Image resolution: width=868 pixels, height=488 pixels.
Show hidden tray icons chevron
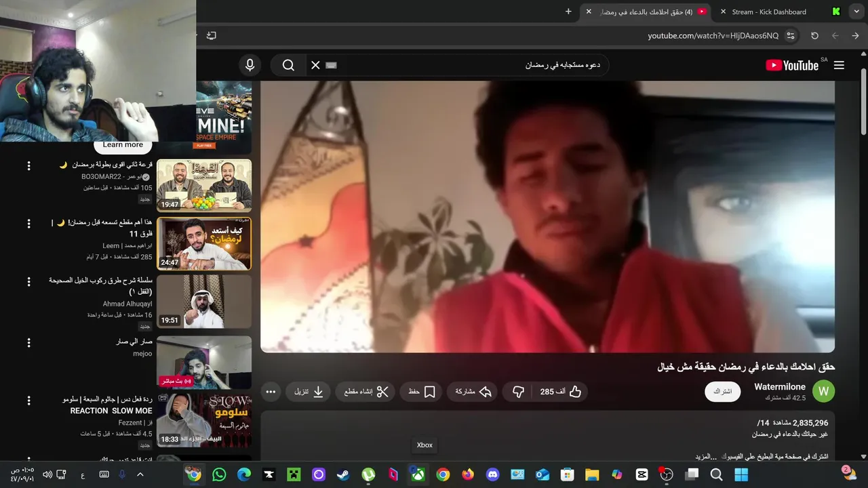(140, 474)
